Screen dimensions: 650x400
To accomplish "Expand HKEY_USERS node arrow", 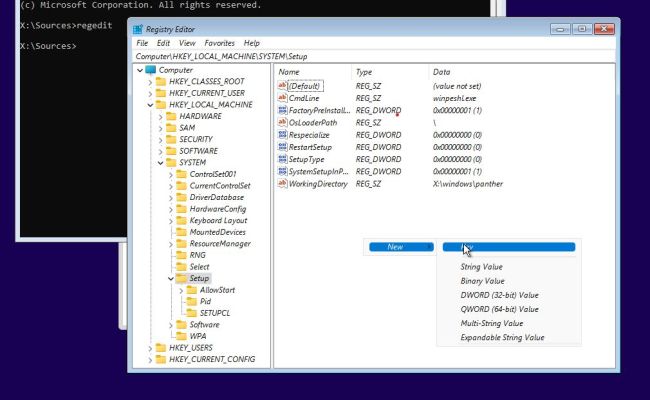I will (150, 348).
